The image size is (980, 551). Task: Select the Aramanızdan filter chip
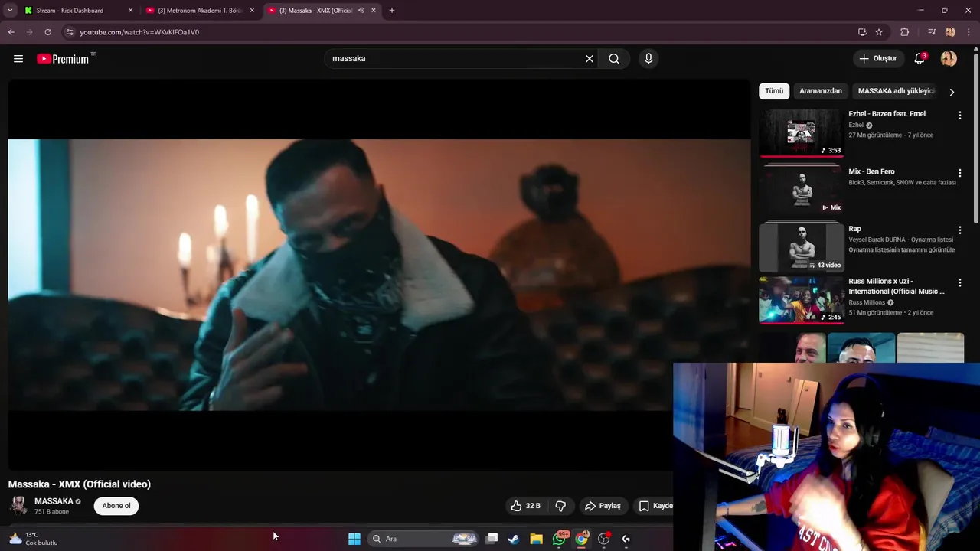pyautogui.click(x=821, y=91)
